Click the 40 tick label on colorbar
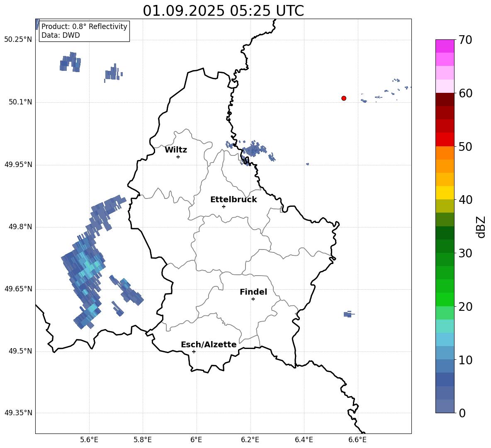 [465, 200]
